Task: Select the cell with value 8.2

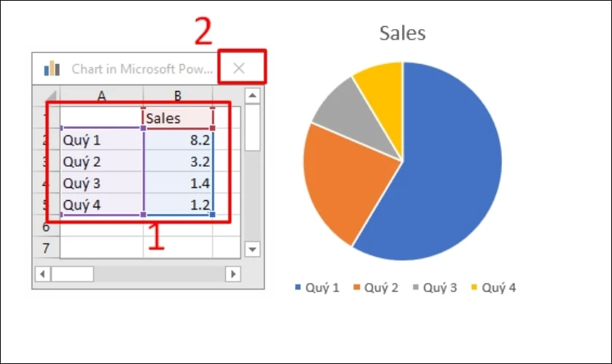Action: (178, 140)
